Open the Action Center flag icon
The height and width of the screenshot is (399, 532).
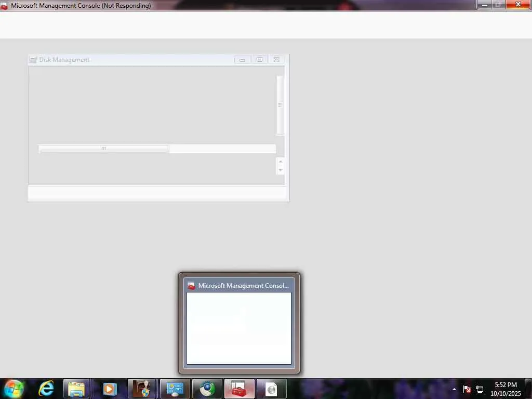(467, 389)
